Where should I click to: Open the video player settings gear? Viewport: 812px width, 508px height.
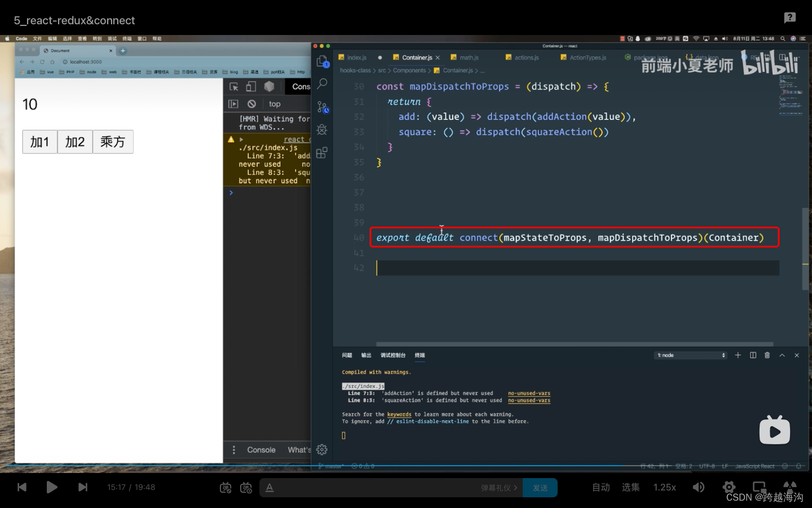click(x=729, y=487)
